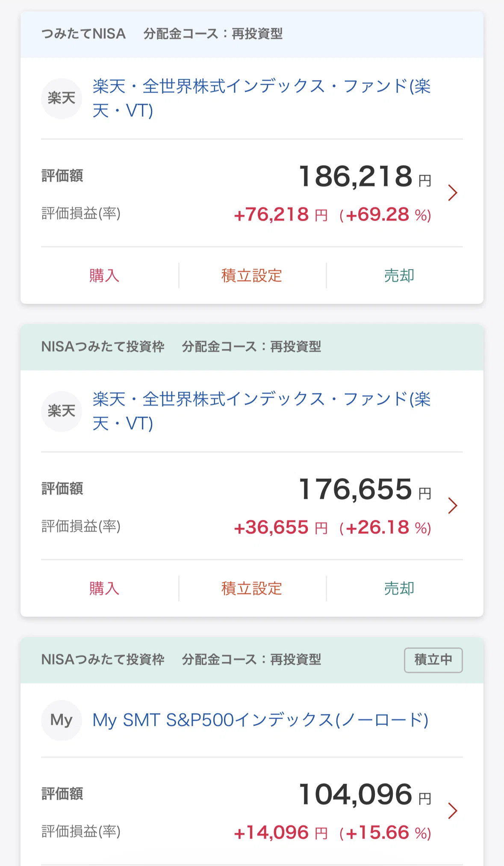Tap 売却 in the つみたてNISA card
Screen dimensions: 504x866
399,276
